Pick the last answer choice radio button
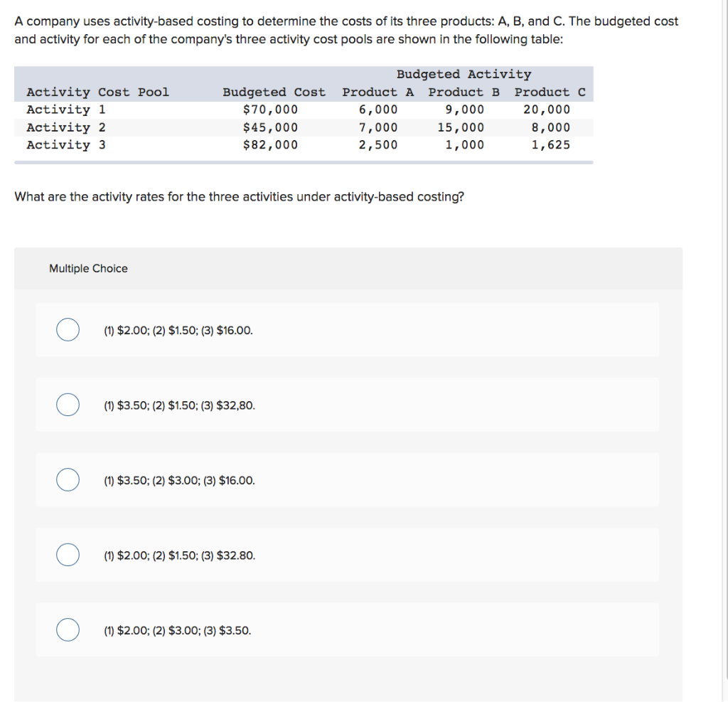 [x=68, y=629]
